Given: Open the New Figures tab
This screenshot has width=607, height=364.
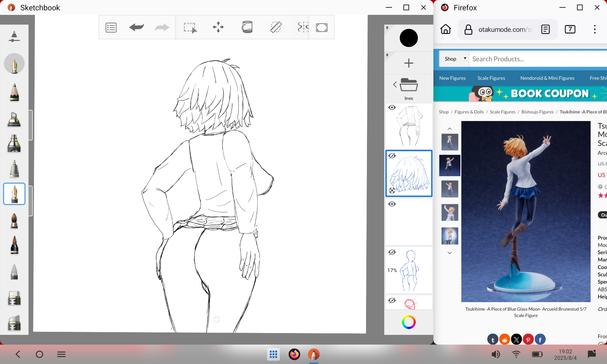Looking at the screenshot, I should click(452, 78).
